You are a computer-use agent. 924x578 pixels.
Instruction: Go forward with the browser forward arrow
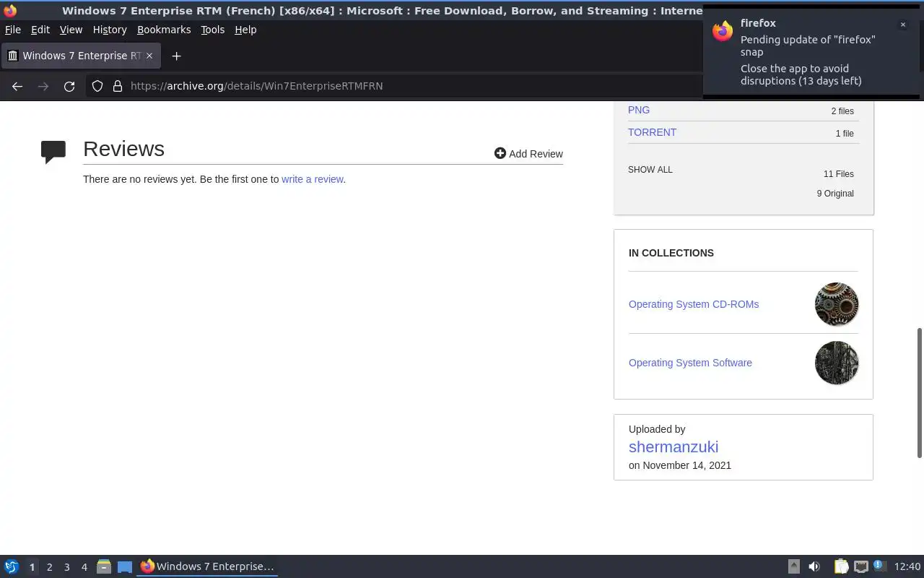[x=43, y=86]
